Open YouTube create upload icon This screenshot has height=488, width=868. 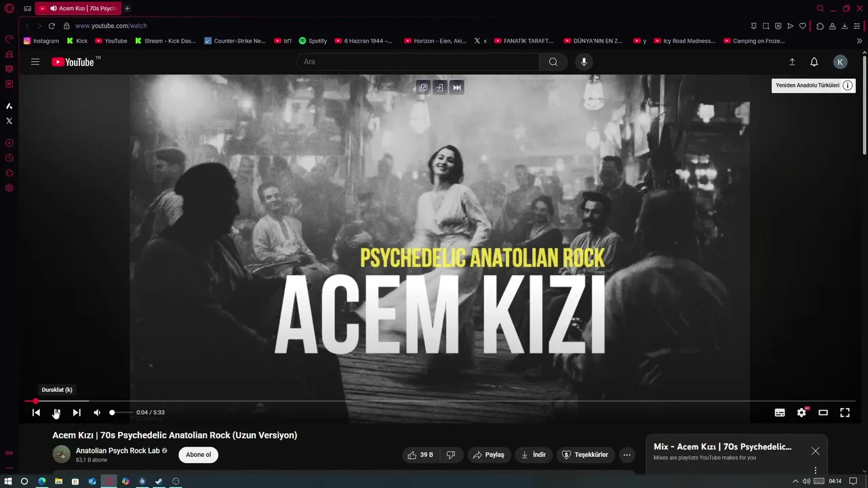792,62
